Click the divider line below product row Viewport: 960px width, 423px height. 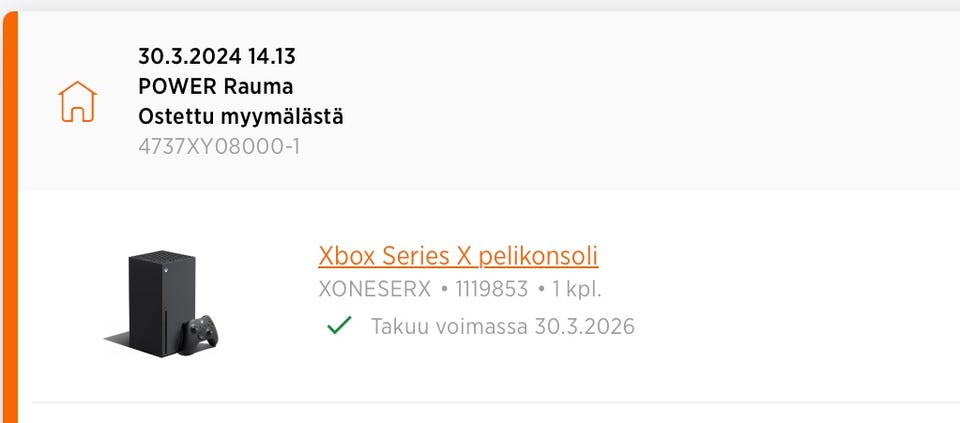click(500, 402)
